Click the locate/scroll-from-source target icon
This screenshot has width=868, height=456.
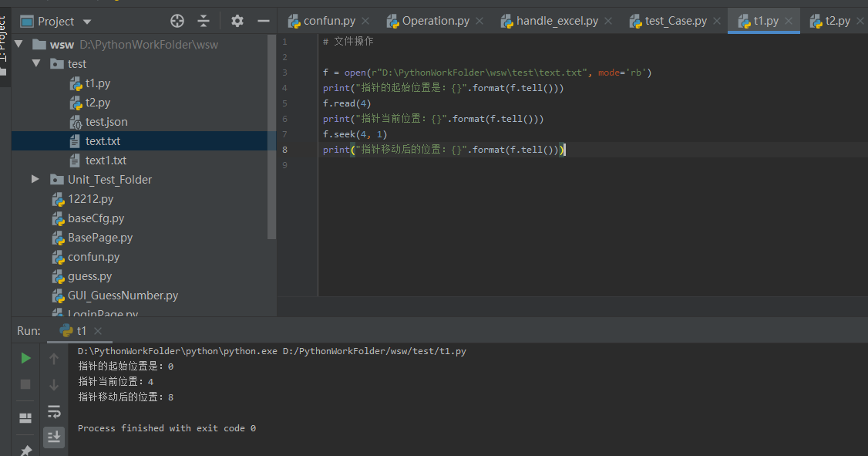[177, 21]
